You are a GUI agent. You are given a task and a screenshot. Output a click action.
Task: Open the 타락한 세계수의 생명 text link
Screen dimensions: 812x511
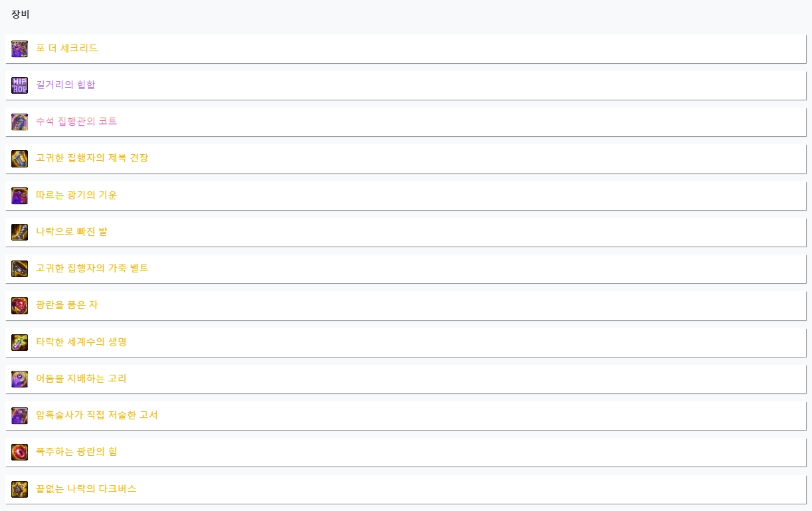[81, 342]
